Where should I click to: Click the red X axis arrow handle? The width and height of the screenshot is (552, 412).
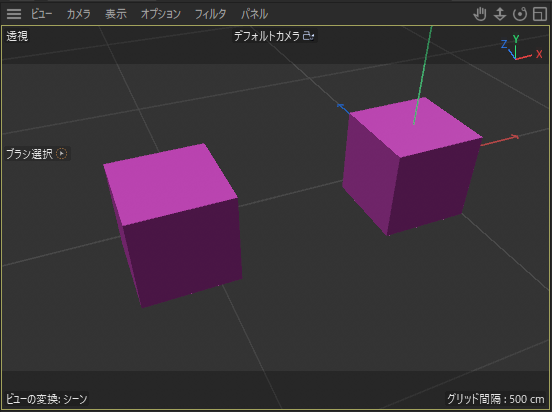[515, 137]
